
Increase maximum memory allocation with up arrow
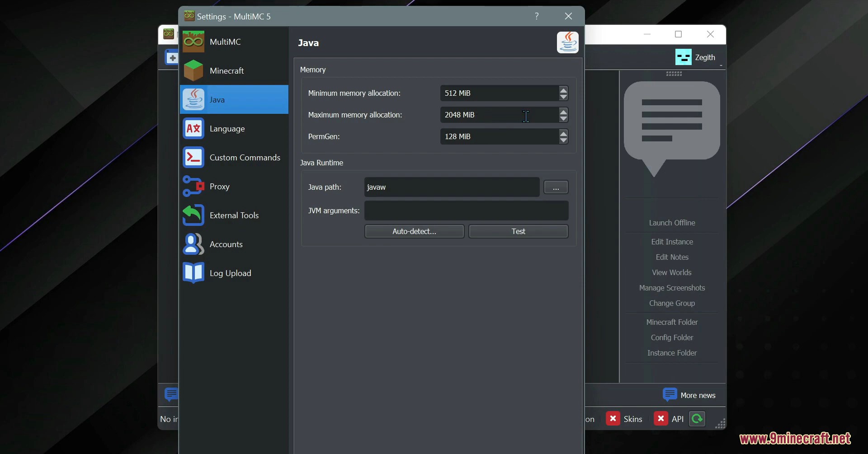tap(563, 112)
